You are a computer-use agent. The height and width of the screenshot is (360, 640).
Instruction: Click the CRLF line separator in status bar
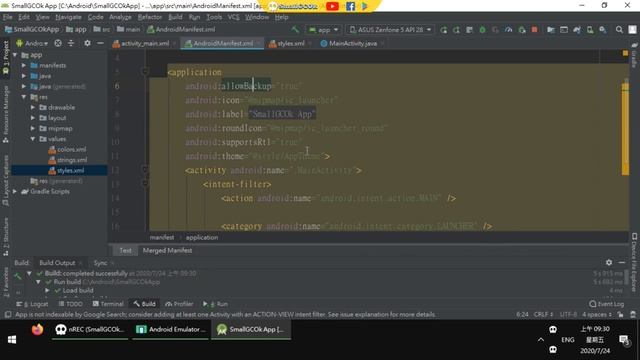(x=543, y=315)
